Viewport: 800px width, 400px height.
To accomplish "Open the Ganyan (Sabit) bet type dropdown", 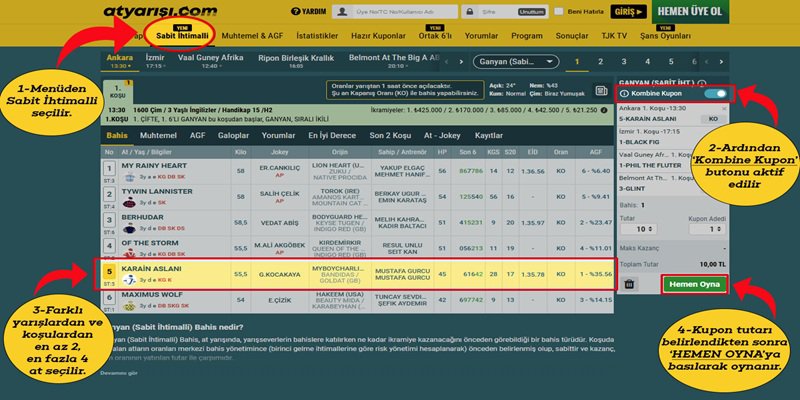I will pos(516,62).
